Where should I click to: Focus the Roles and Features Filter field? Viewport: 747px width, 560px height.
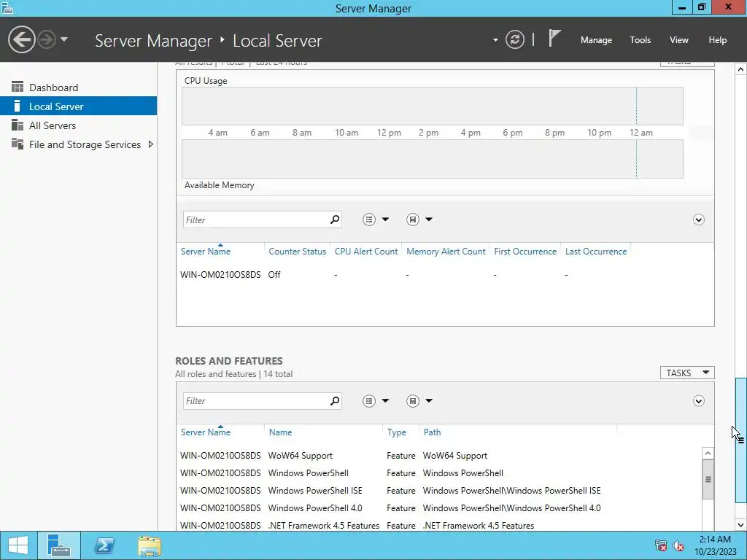pos(255,401)
